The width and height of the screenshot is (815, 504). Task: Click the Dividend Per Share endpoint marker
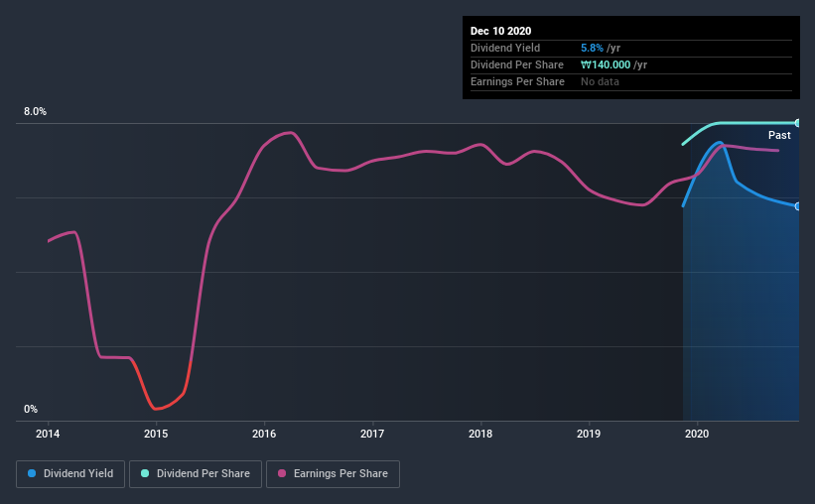[x=798, y=123]
